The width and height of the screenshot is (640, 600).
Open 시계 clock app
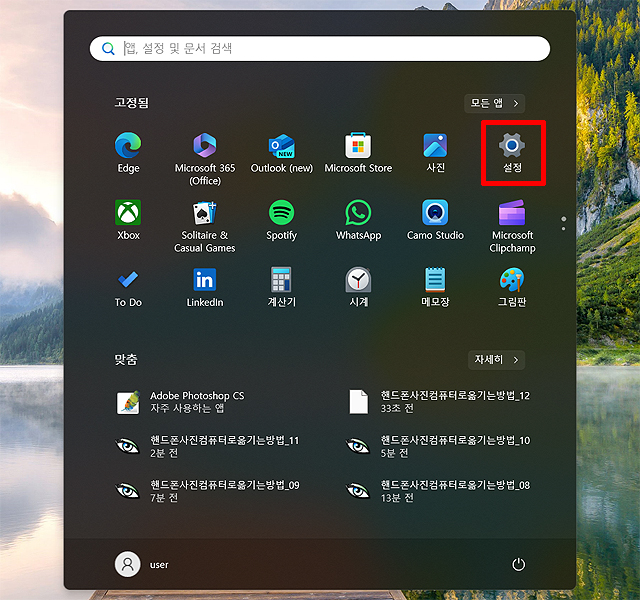click(358, 287)
